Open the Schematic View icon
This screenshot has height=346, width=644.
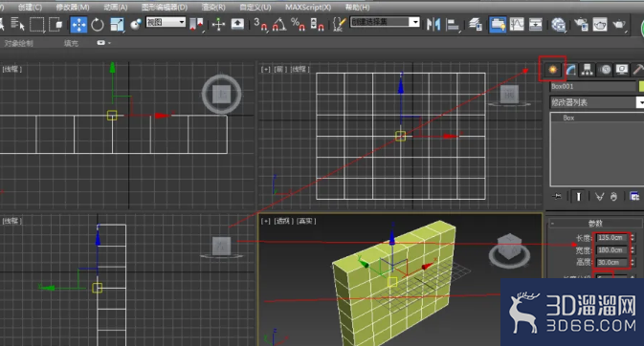(x=536, y=25)
